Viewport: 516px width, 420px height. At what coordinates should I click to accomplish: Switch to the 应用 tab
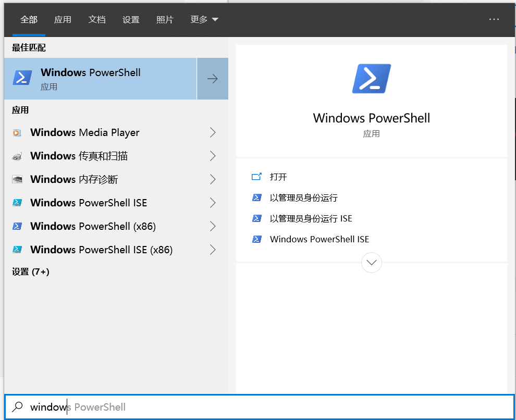63,19
